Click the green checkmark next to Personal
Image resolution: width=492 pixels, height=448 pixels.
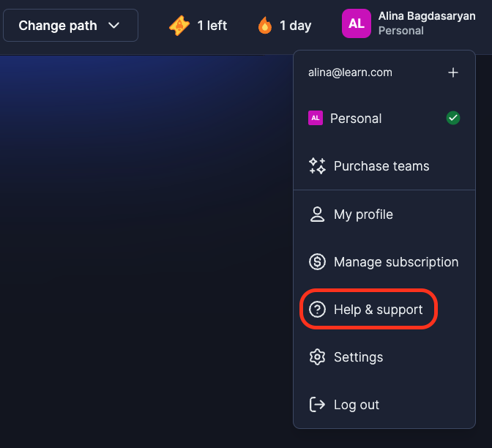(x=453, y=118)
